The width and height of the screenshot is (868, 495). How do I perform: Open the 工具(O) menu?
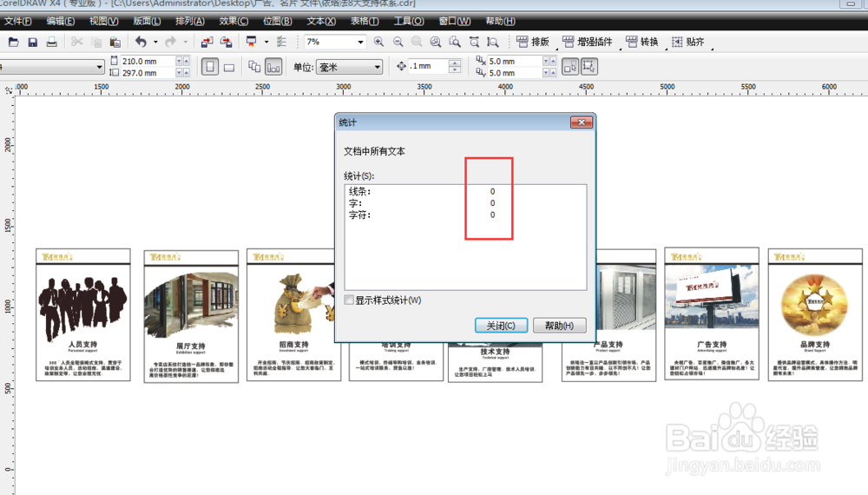[409, 21]
